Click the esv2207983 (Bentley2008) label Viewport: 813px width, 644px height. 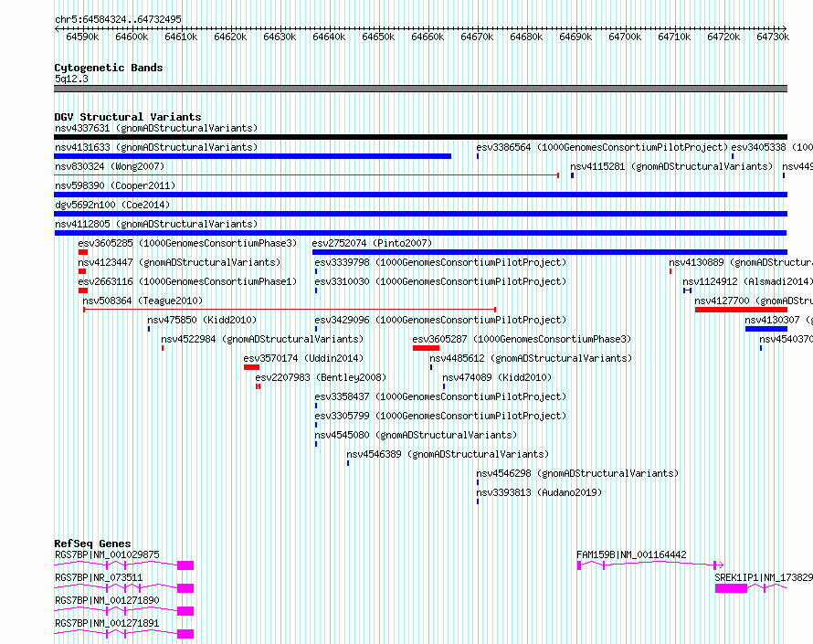pos(321,377)
